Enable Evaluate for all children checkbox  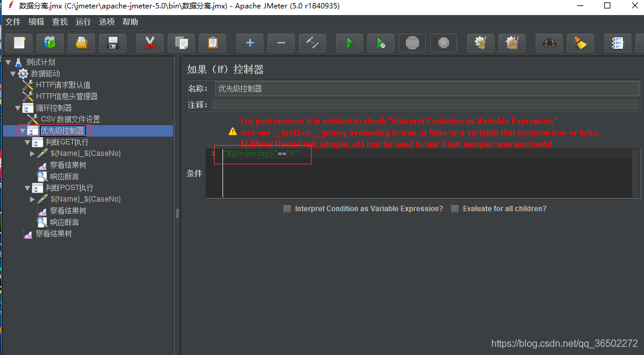pos(455,209)
